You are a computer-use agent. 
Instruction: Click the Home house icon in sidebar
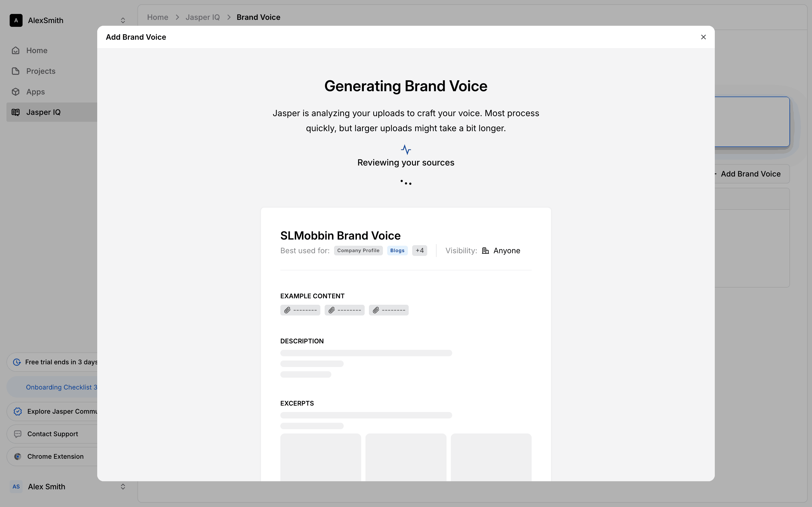pyautogui.click(x=15, y=50)
